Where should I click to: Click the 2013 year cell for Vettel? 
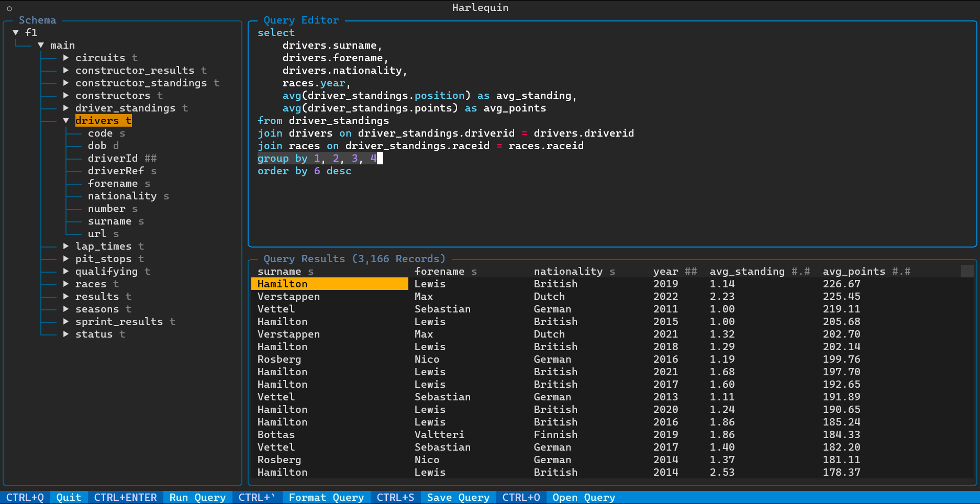coord(666,397)
